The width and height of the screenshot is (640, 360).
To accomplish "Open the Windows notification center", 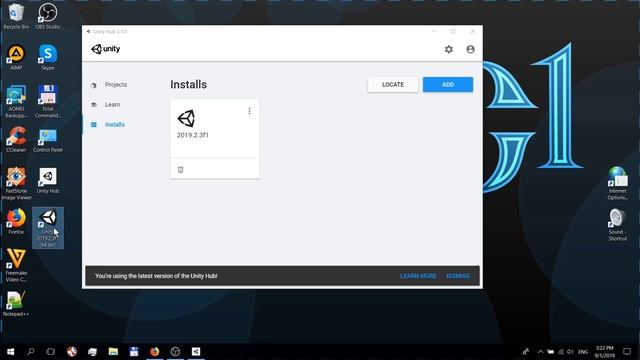I will [627, 351].
